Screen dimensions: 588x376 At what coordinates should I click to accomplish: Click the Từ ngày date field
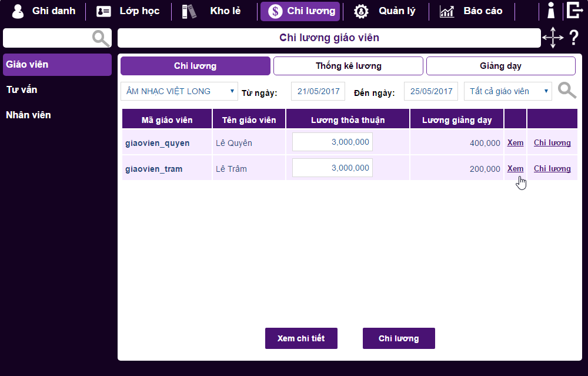318,91
